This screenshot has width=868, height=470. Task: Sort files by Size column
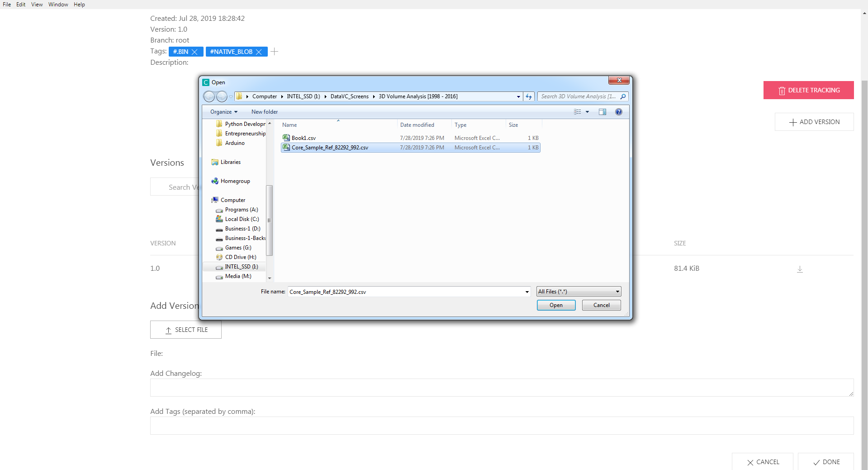[x=524, y=125]
